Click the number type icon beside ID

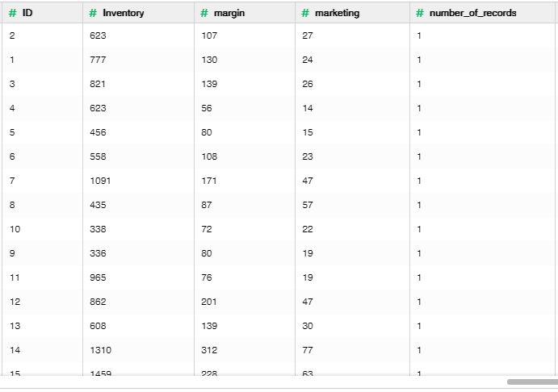[x=12, y=13]
